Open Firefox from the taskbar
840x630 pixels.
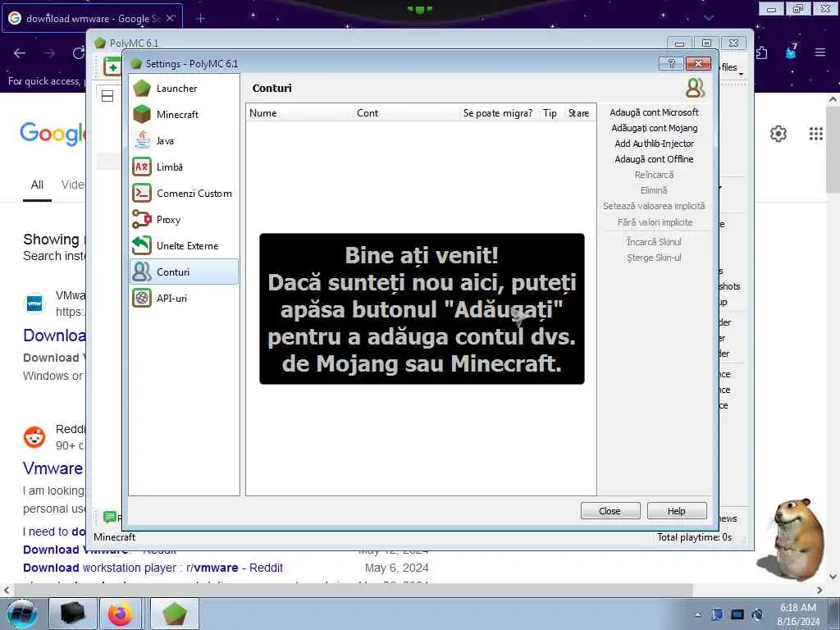[121, 614]
